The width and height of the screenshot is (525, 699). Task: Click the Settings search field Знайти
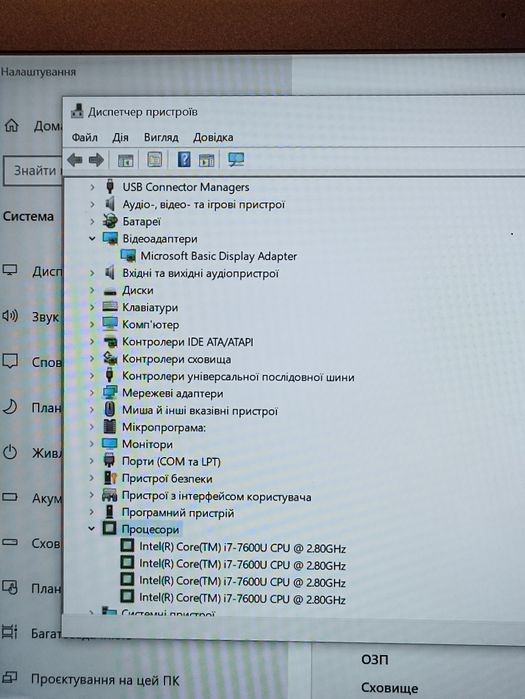pyautogui.click(x=33, y=170)
